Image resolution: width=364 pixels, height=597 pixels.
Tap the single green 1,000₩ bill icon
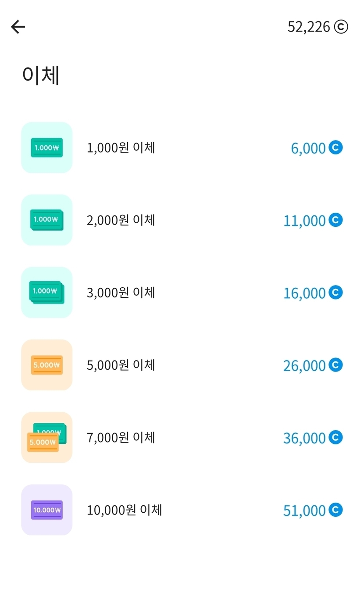(x=46, y=147)
